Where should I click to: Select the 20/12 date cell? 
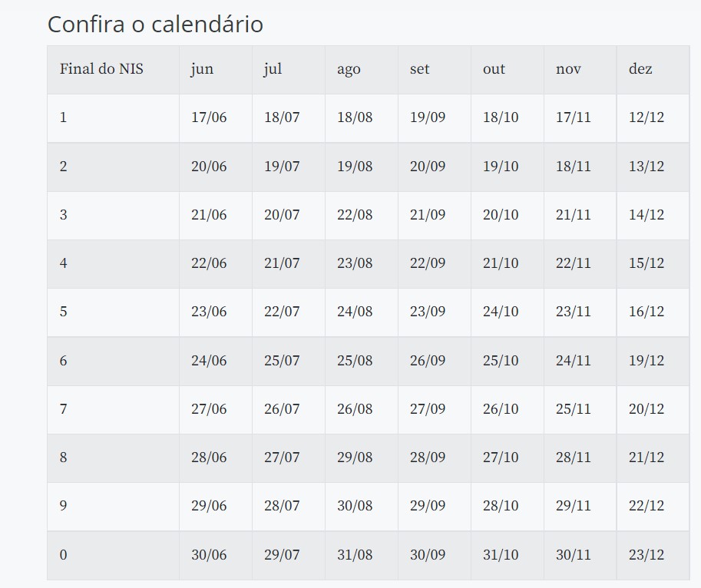coord(646,409)
